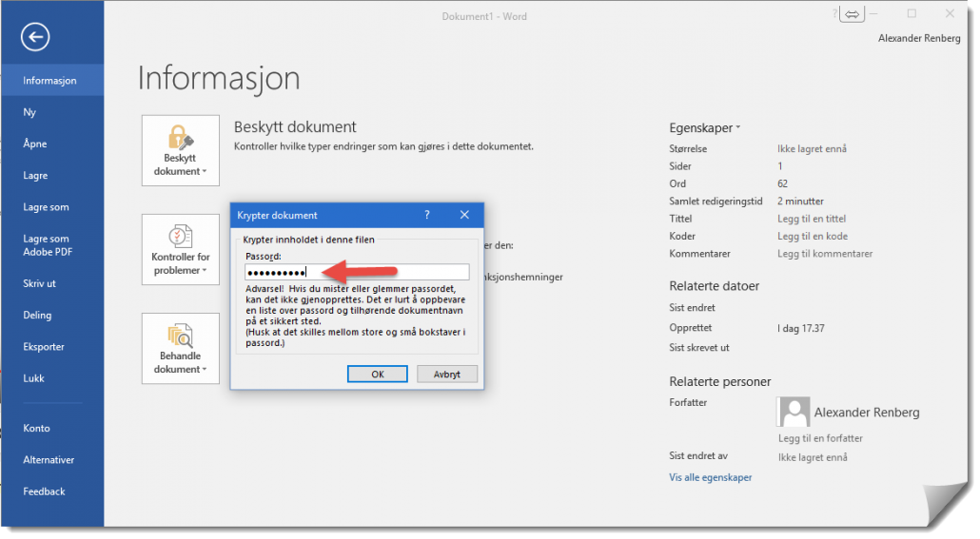This screenshot has height=539, width=980.
Task: Cancel with the Avbryt button
Action: pyautogui.click(x=447, y=374)
